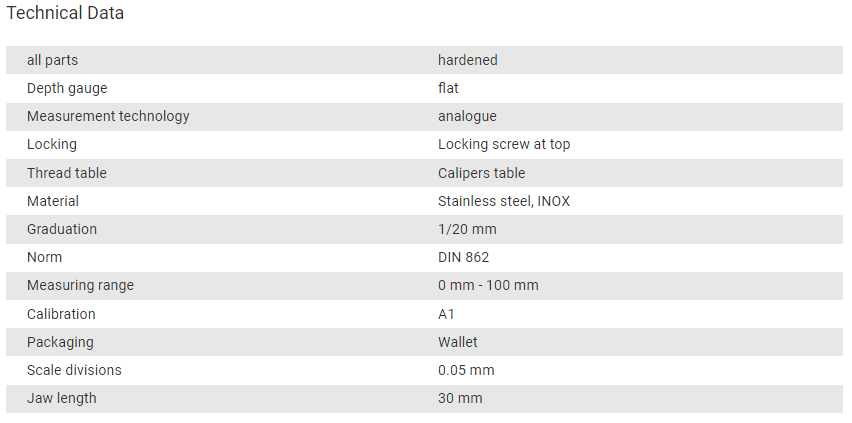Select the Calibration row label
Image resolution: width=852 pixels, height=423 pixels.
tap(61, 314)
